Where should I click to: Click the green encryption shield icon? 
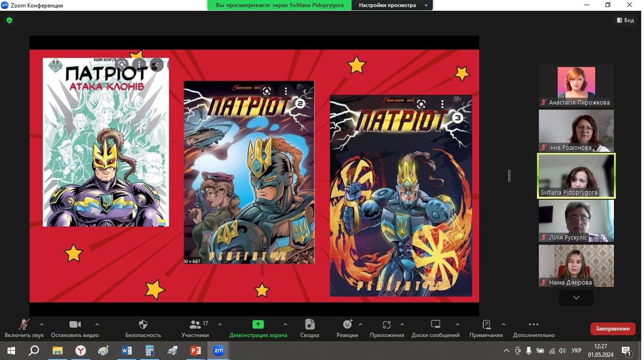[9, 20]
